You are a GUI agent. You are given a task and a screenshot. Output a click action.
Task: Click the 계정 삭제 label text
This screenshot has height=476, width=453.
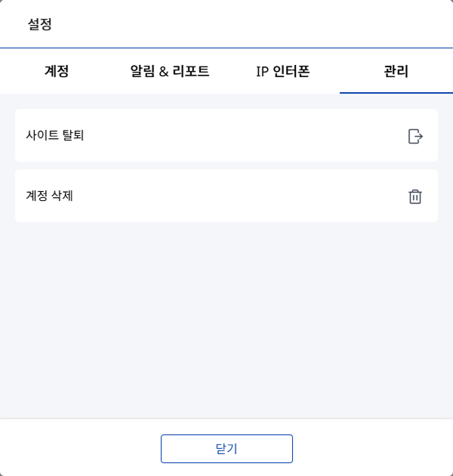tap(49, 196)
